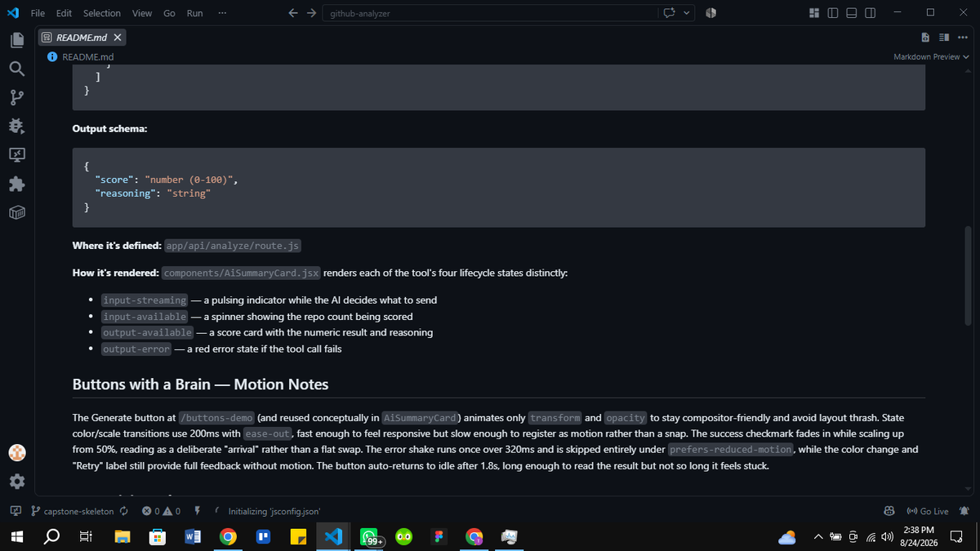Open the Explorer view in activity bar

[x=16, y=39]
